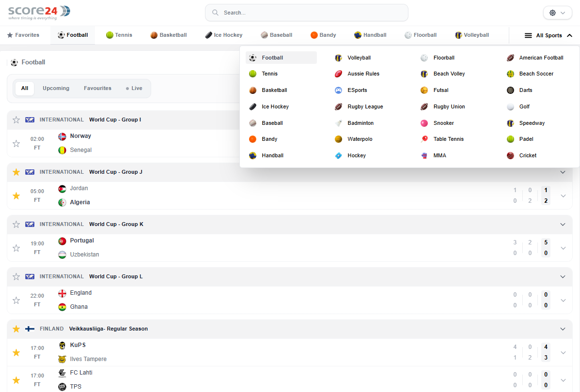
Task: Select Snooker in the sports menu
Action: point(437,123)
